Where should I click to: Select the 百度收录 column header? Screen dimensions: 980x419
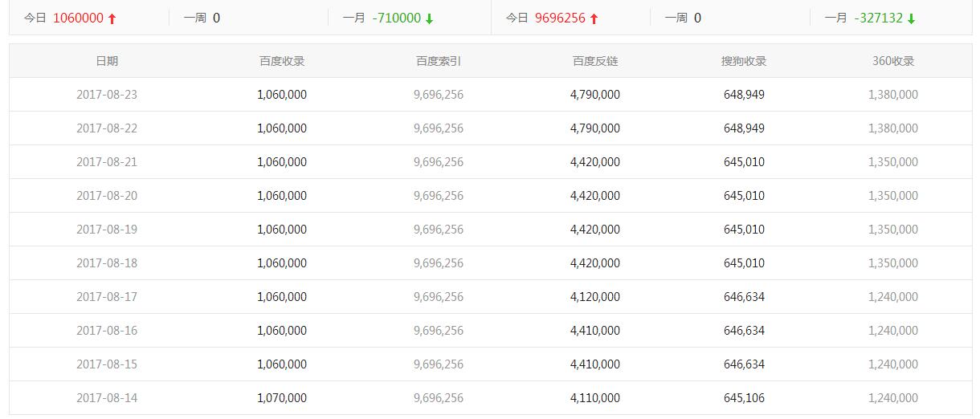pyautogui.click(x=282, y=61)
